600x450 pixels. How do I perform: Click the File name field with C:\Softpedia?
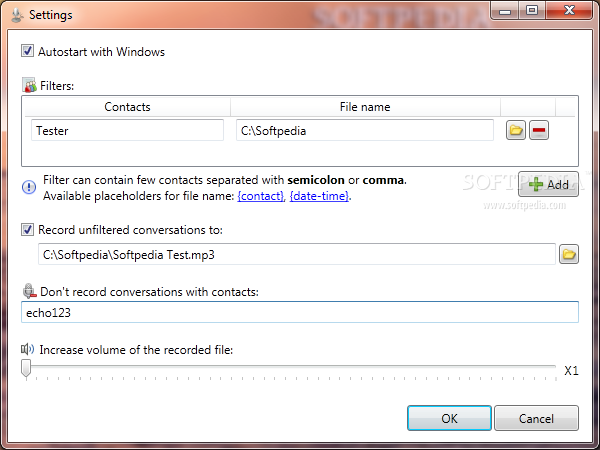click(x=364, y=130)
